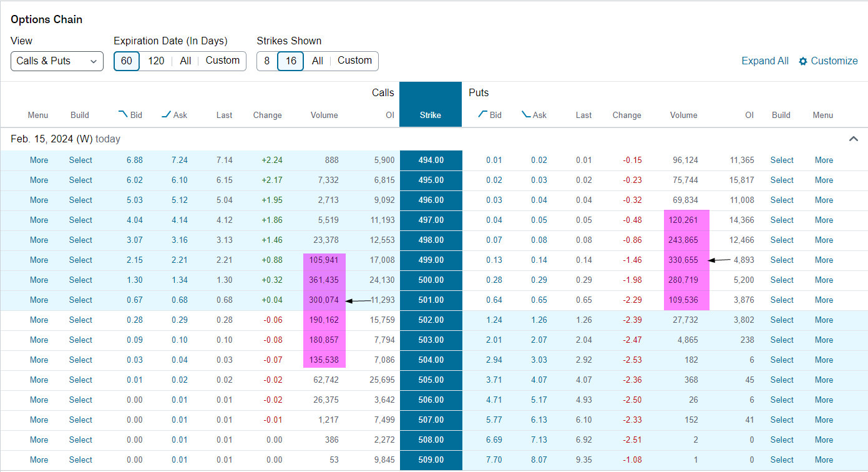This screenshot has height=472, width=868.
Task: Click calls volume 300,074
Action: point(324,300)
